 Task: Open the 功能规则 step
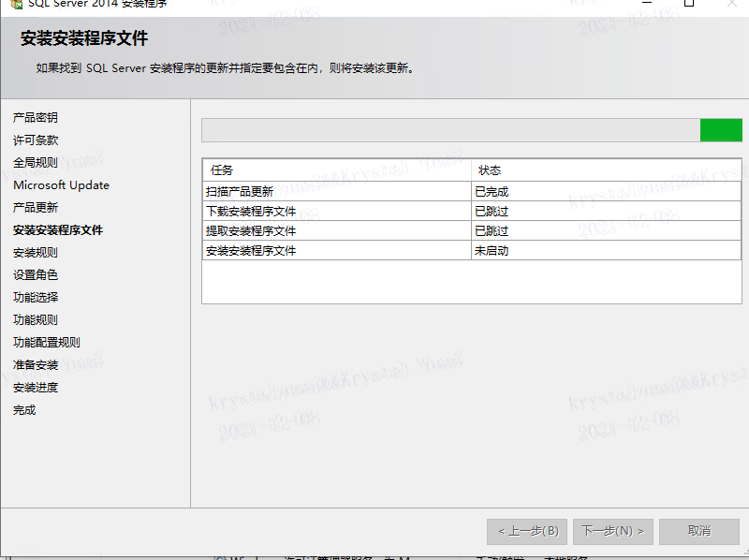[x=36, y=319]
